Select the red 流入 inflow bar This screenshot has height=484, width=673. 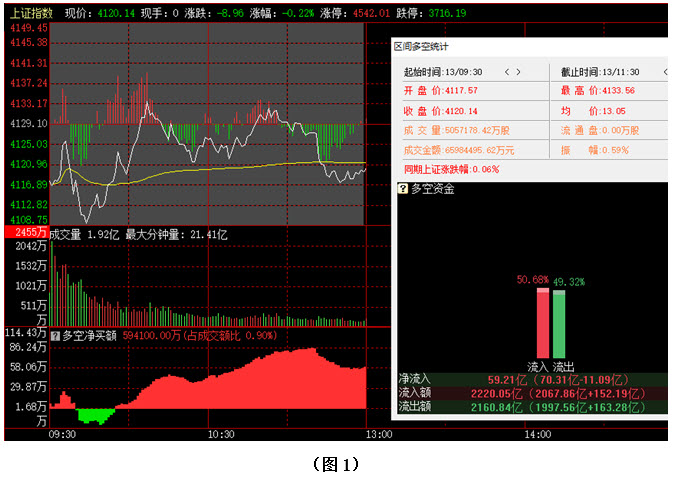[543, 323]
